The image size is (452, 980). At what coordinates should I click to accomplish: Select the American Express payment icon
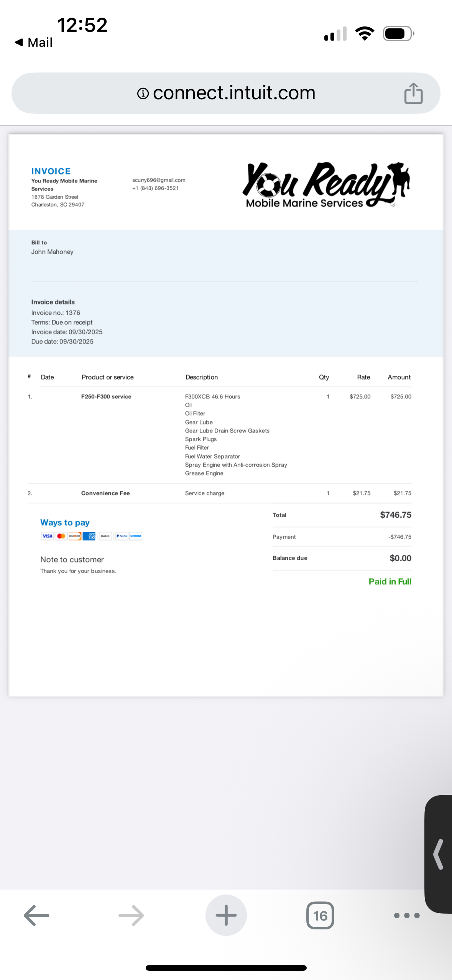point(89,536)
